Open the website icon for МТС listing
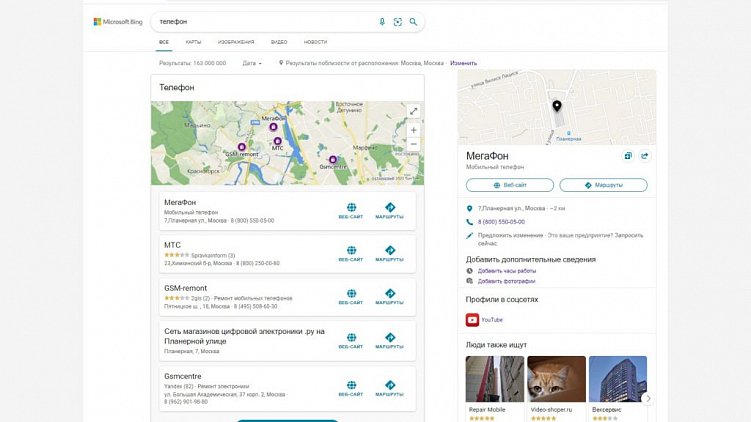Image resolution: width=751 pixels, height=422 pixels. pos(351,253)
